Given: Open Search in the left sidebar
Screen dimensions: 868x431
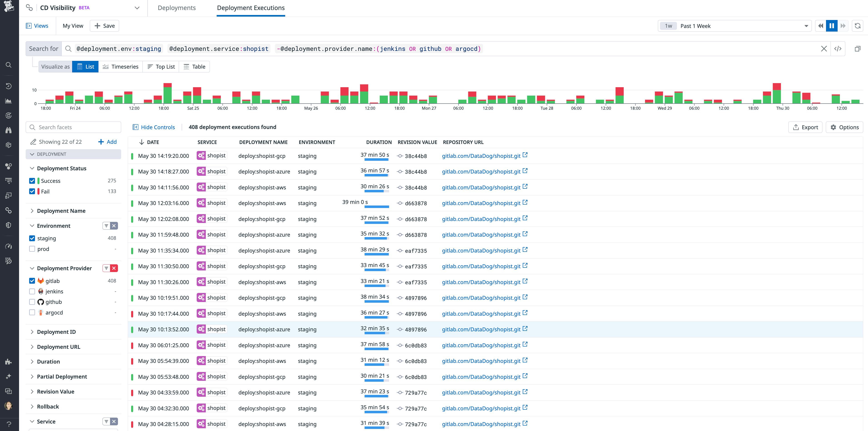Looking at the screenshot, I should point(9,65).
